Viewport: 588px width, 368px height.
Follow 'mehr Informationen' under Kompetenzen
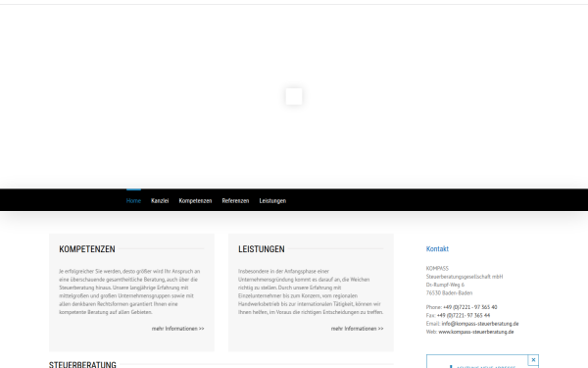(177, 329)
